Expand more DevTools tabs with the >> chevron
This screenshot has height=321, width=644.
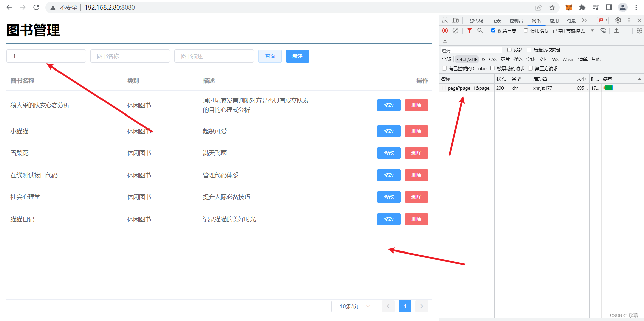[585, 20]
